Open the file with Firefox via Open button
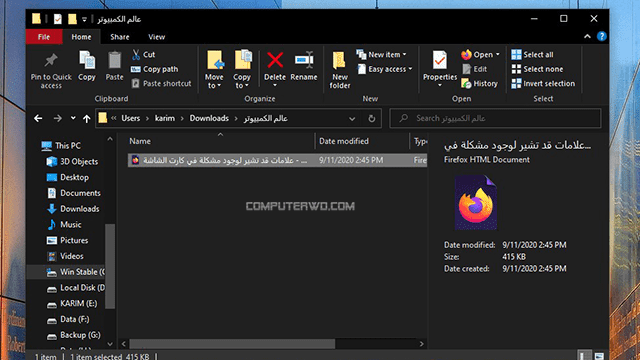This screenshot has width=640, height=360. click(x=477, y=54)
